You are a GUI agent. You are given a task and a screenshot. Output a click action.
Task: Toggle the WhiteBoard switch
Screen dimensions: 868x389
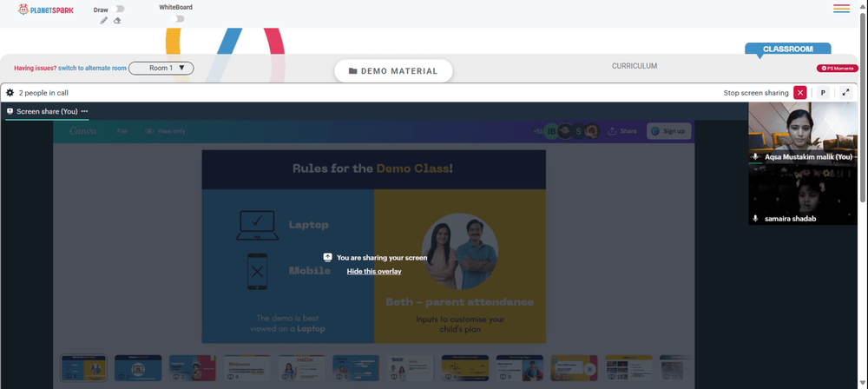click(x=178, y=18)
